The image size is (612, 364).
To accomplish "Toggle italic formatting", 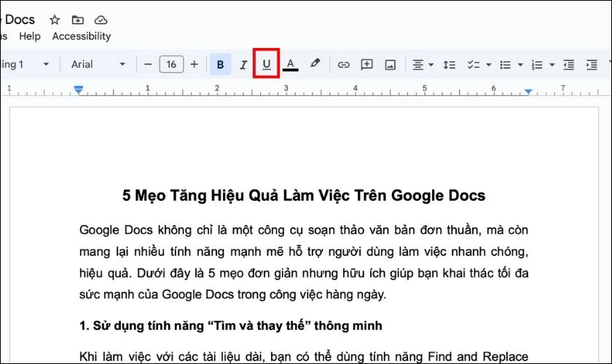I will 243,64.
